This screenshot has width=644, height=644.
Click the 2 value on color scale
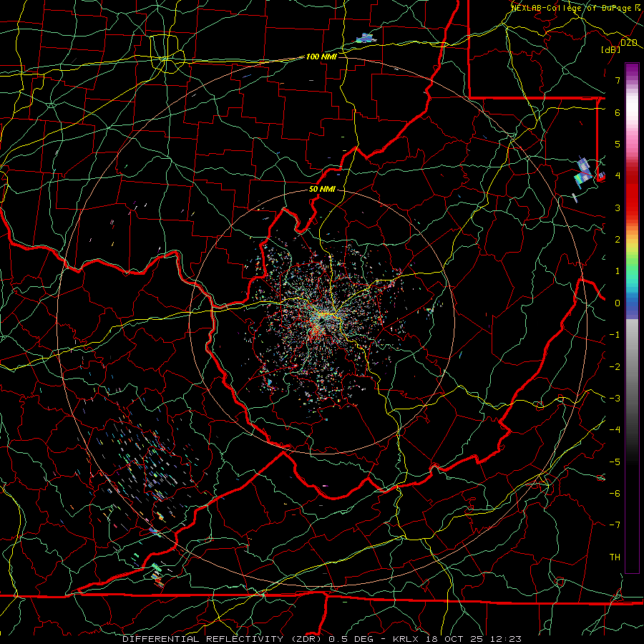coord(618,240)
